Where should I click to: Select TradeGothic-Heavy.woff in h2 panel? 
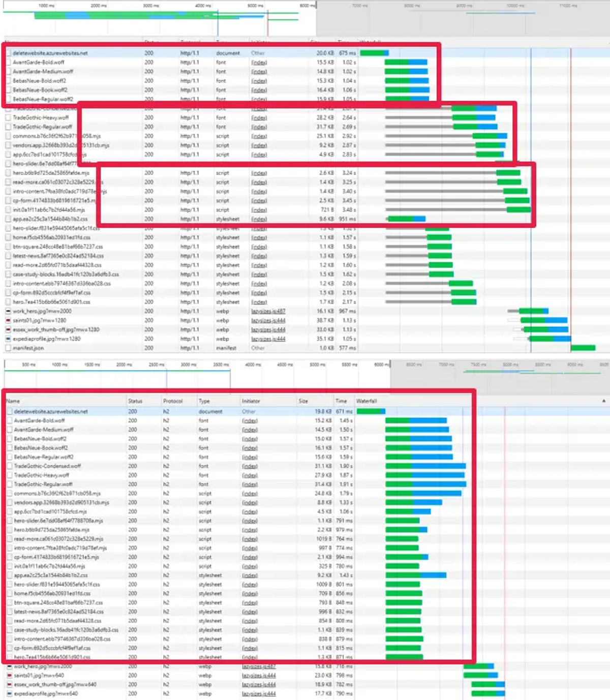pos(41,475)
